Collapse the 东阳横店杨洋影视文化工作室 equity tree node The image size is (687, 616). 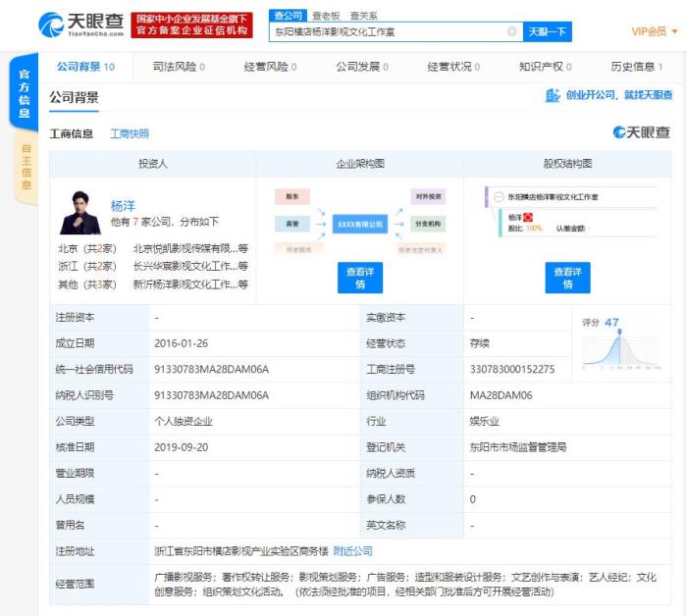coord(500,197)
